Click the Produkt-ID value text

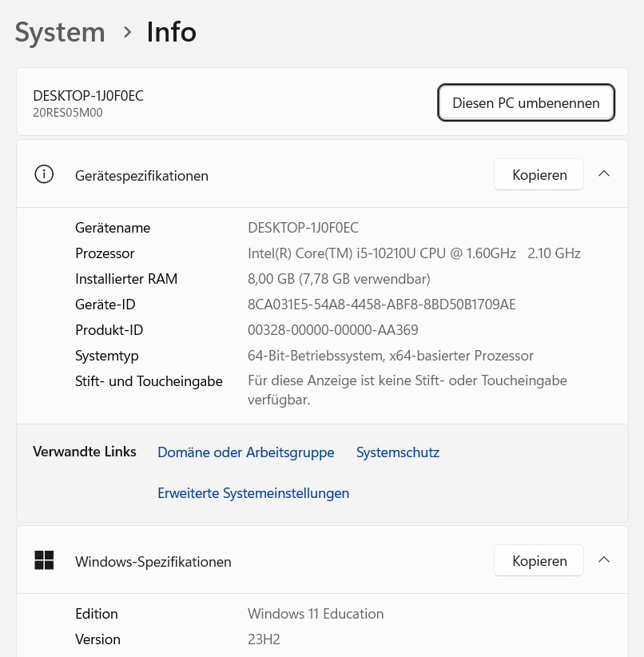[x=333, y=330]
